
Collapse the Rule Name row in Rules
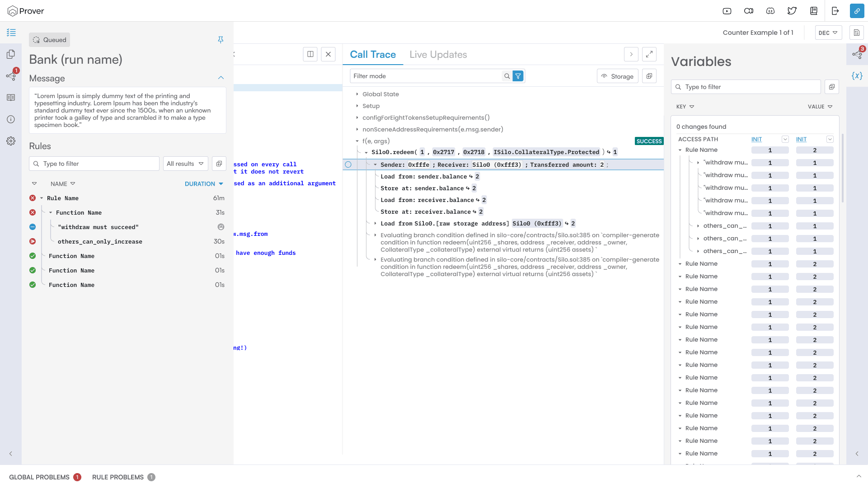pos(42,198)
